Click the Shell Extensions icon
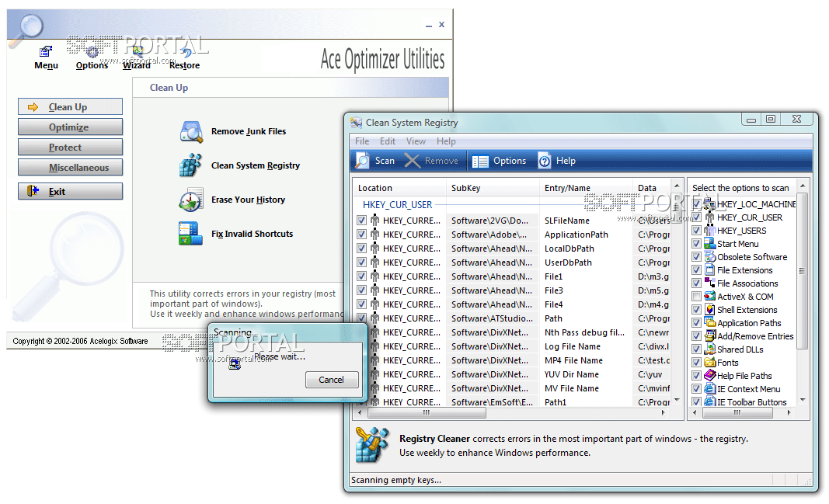The height and width of the screenshot is (504, 829). point(709,310)
